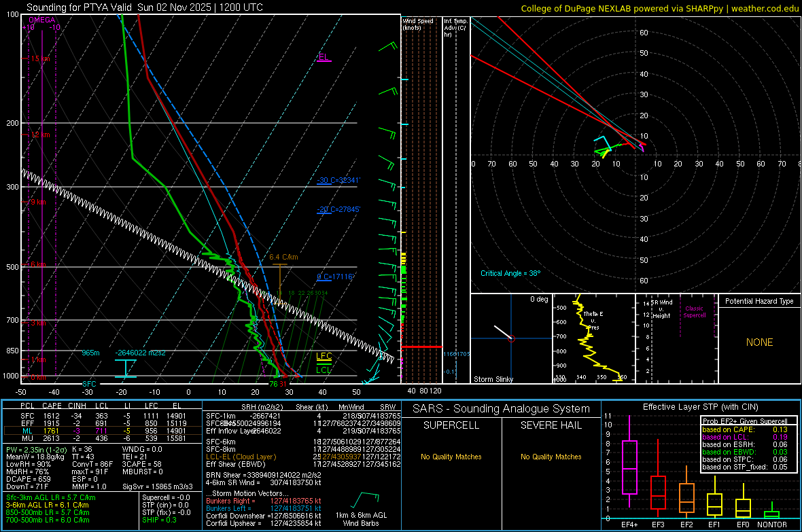
Task: Click the based on EBWD probability row
Action: pyautogui.click(x=745, y=452)
